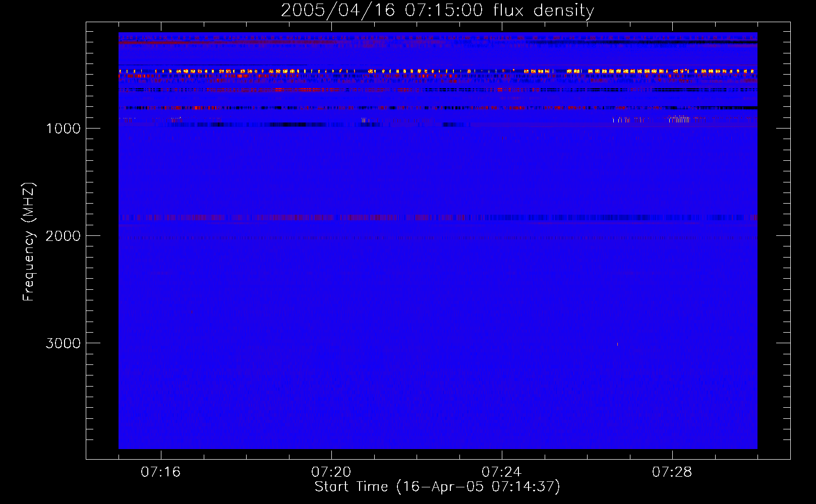The image size is (816, 504).
Task: Click the "1000" frequency tick label
Action: tap(63, 129)
